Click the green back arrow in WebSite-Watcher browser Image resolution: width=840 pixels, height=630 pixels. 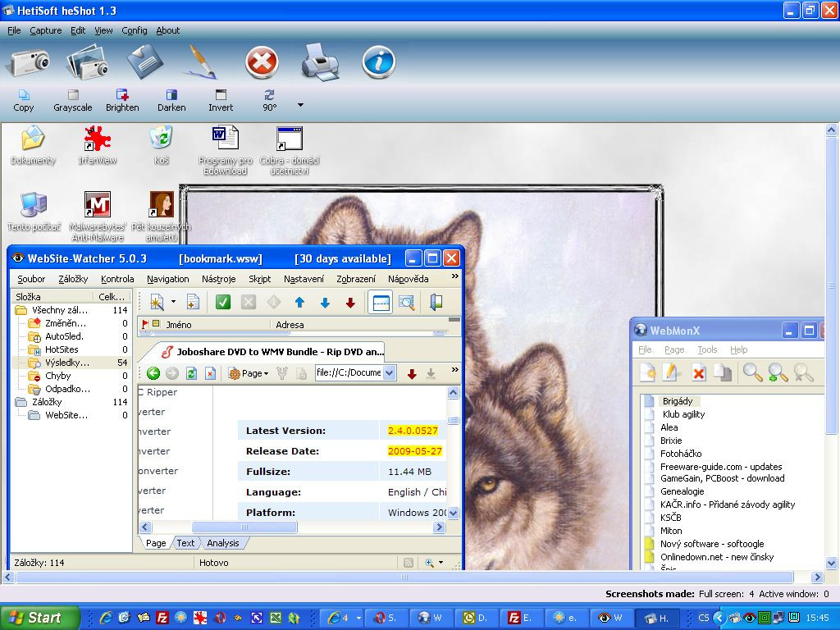click(153, 373)
